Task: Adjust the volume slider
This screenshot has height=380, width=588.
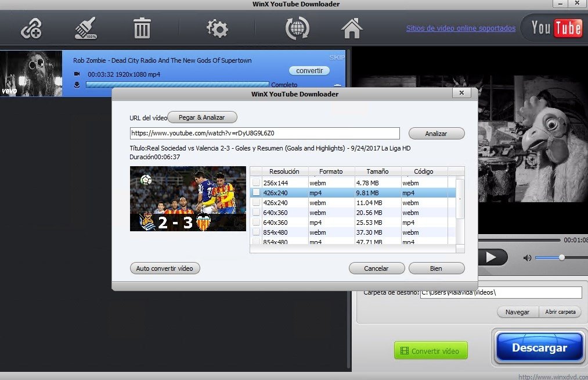Action: 561,257
